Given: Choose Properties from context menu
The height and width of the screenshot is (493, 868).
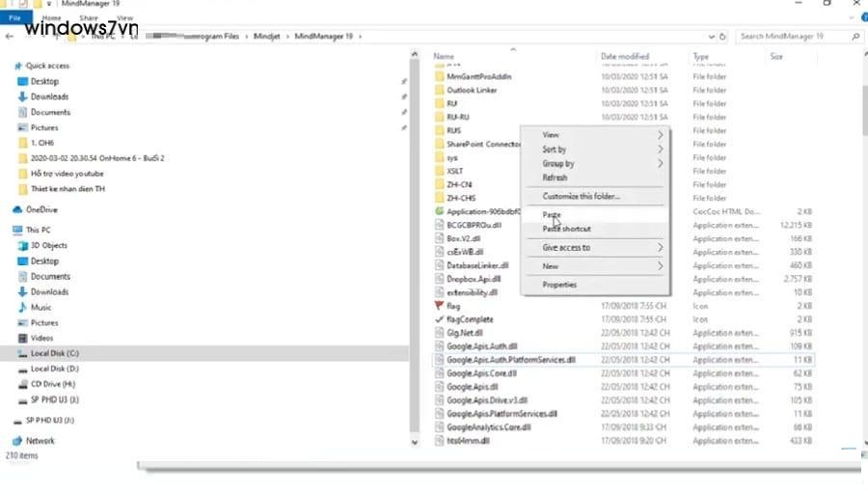Looking at the screenshot, I should pos(596,285).
